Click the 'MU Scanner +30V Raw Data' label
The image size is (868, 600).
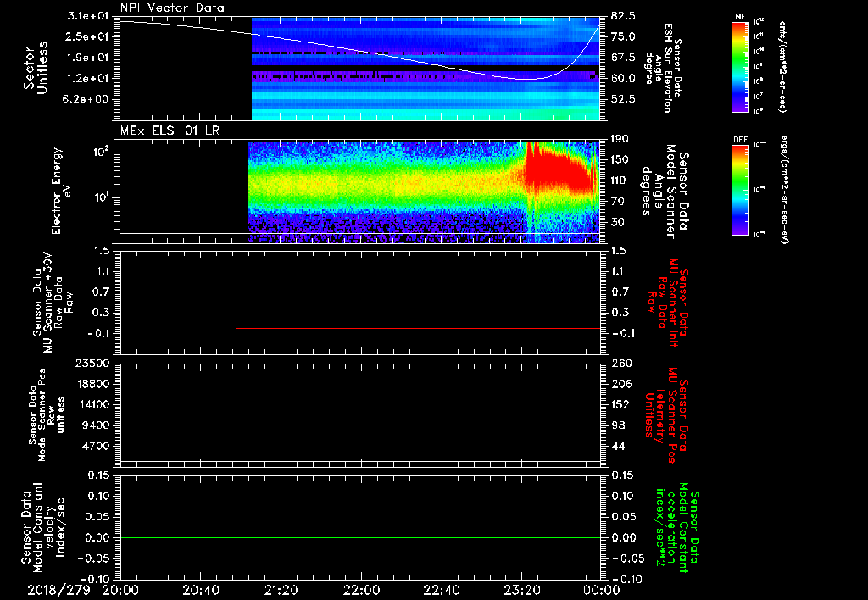53,303
